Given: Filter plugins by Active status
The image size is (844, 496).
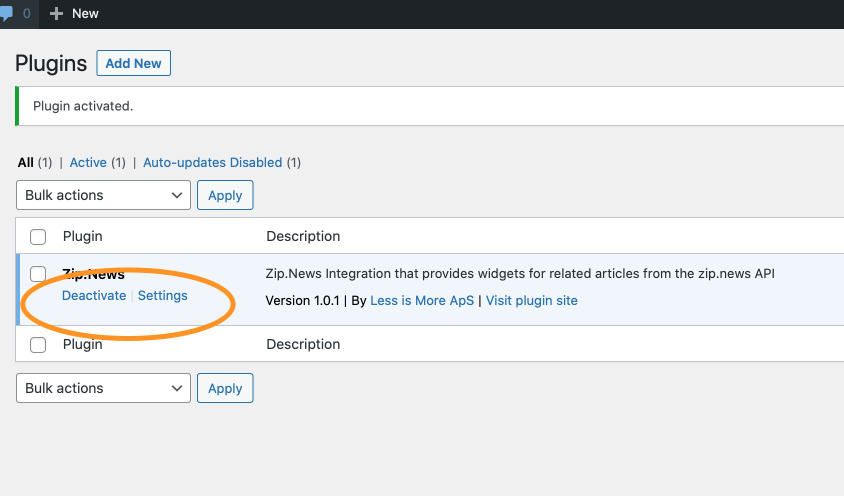Looking at the screenshot, I should coord(88,162).
